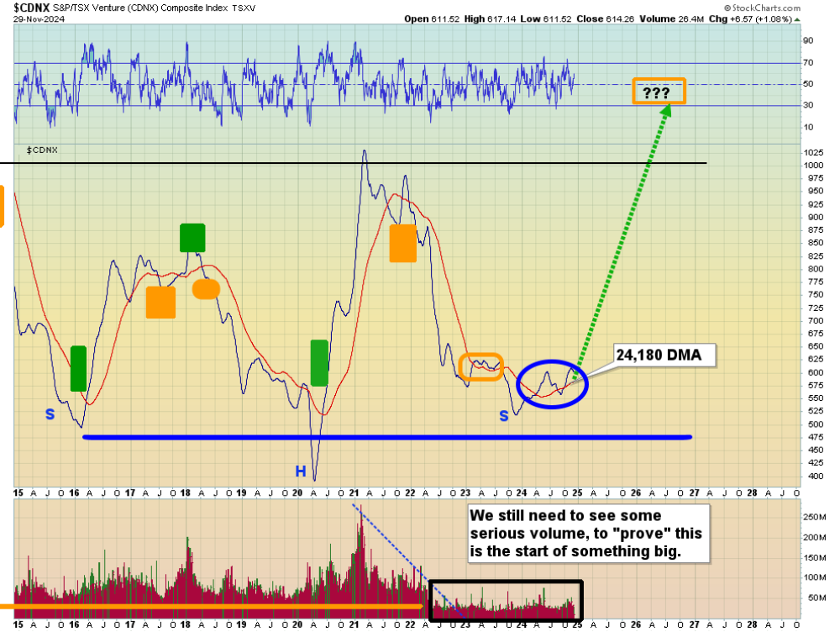Click the "24,180 DMA" callout text
This screenshot has height=632, width=840.
pyautogui.click(x=659, y=355)
